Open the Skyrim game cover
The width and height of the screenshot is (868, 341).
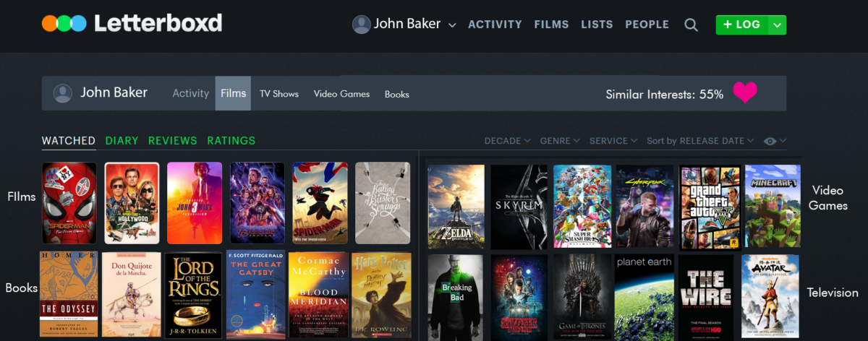point(519,207)
